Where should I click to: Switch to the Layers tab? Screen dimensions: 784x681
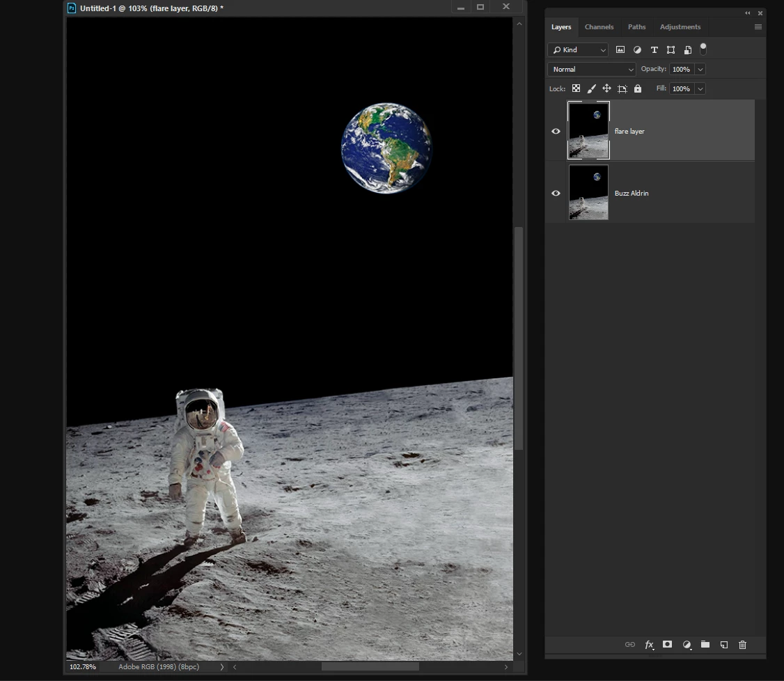[561, 27]
